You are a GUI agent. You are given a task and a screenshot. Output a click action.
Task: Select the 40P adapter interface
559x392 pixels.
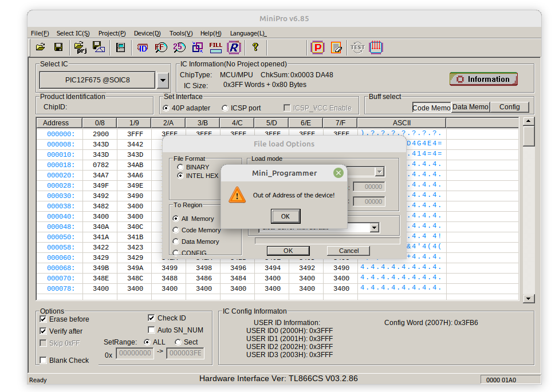coord(187,108)
